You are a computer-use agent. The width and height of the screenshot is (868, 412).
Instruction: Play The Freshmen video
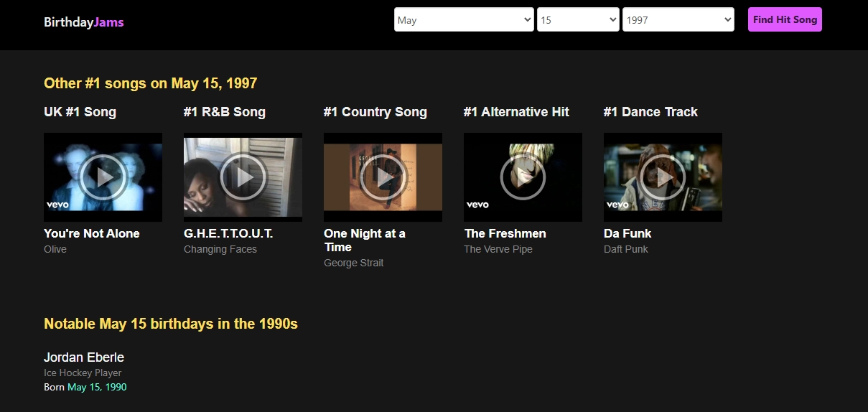tap(523, 177)
